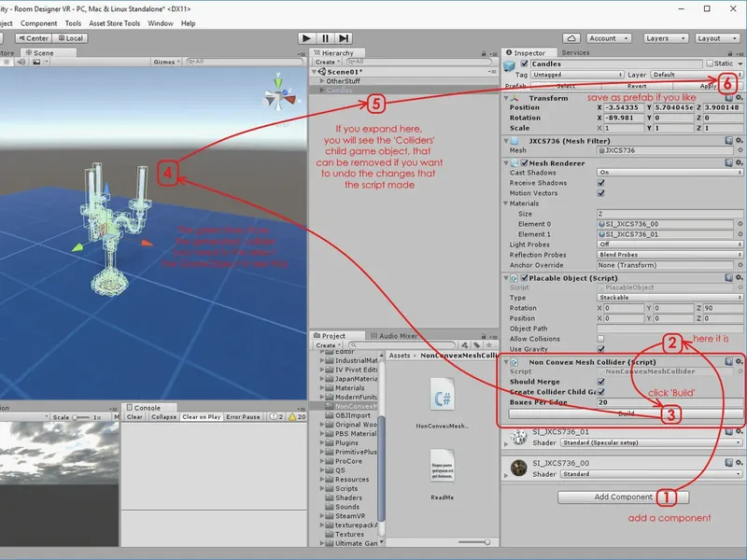
Task: Open the Account dropdown
Action: [x=609, y=38]
